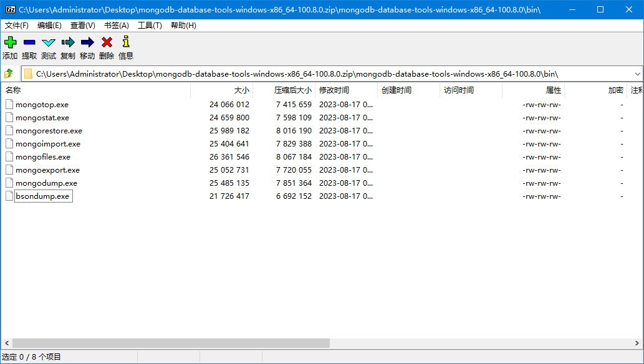
Task: Sort by 名称 column header
Action: pos(96,90)
